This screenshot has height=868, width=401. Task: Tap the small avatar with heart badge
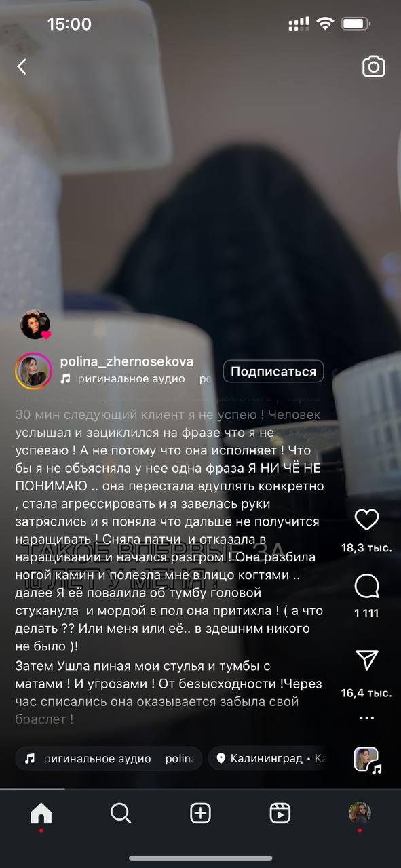click(x=35, y=325)
